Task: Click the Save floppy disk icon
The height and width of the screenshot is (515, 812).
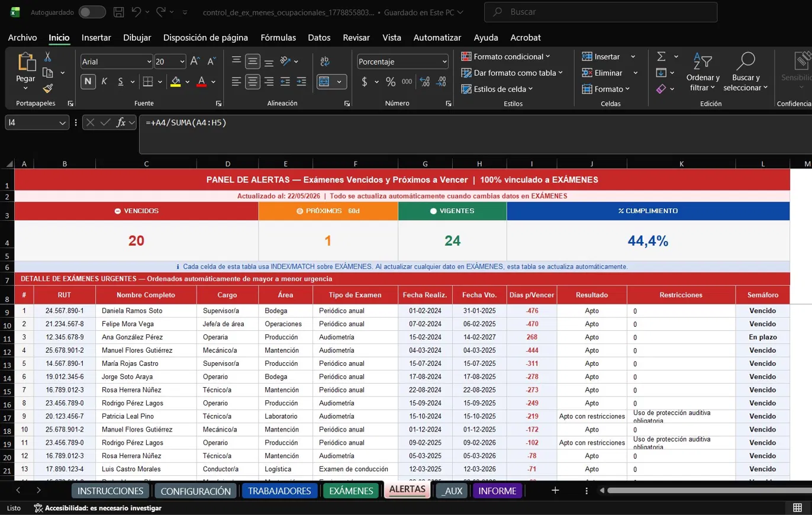Action: 118,12
